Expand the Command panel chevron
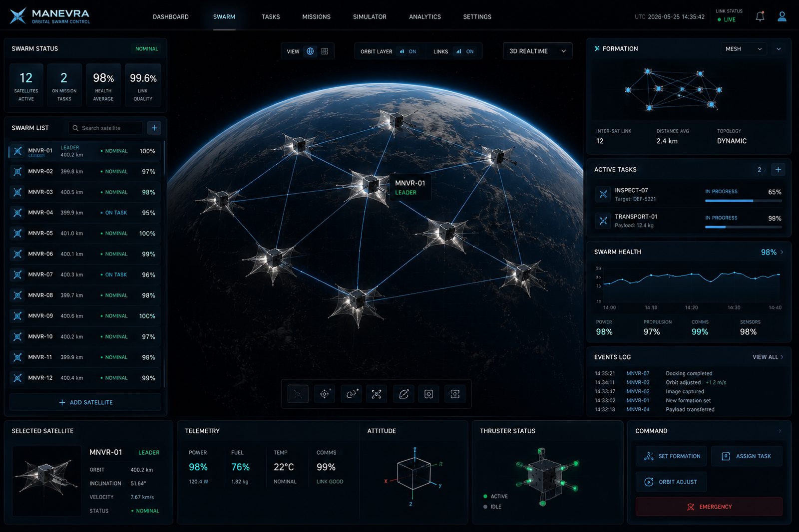 (780, 431)
